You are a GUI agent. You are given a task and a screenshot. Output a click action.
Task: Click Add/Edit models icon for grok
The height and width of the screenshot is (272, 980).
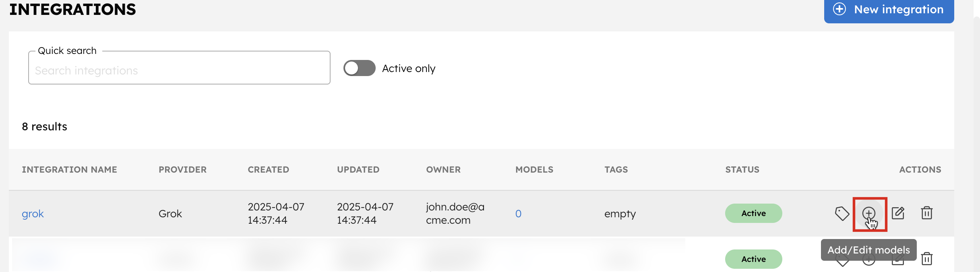click(x=869, y=213)
